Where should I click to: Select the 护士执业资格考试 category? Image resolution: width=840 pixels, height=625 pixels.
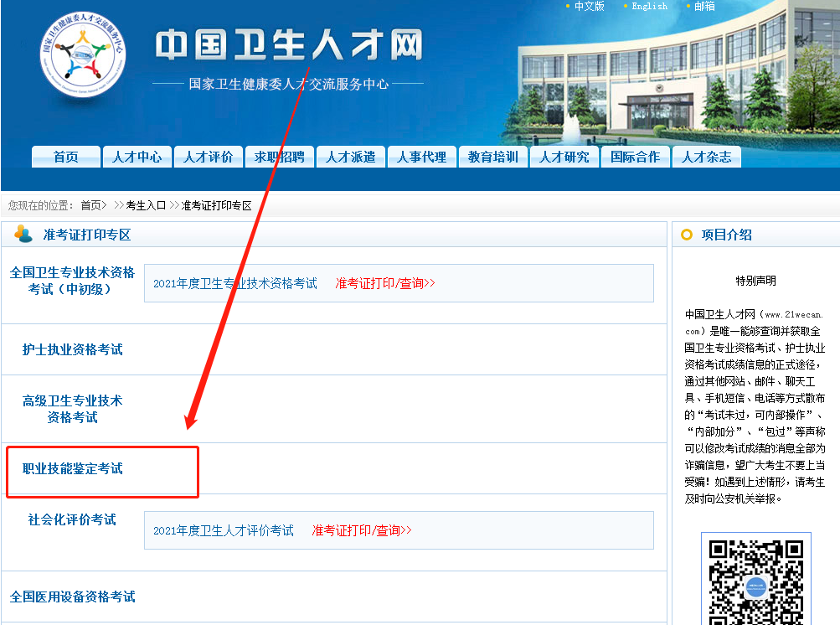tap(72, 350)
